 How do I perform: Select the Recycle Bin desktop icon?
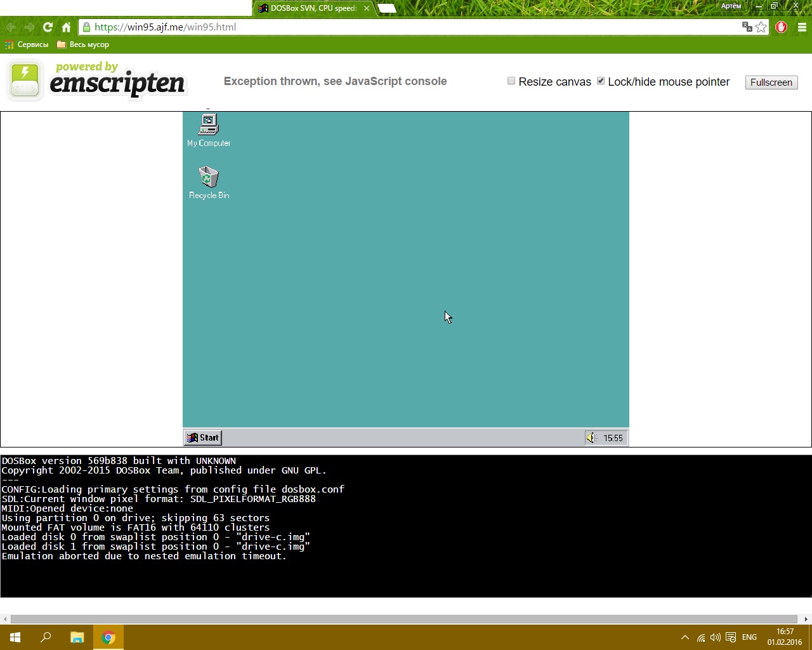tap(209, 183)
